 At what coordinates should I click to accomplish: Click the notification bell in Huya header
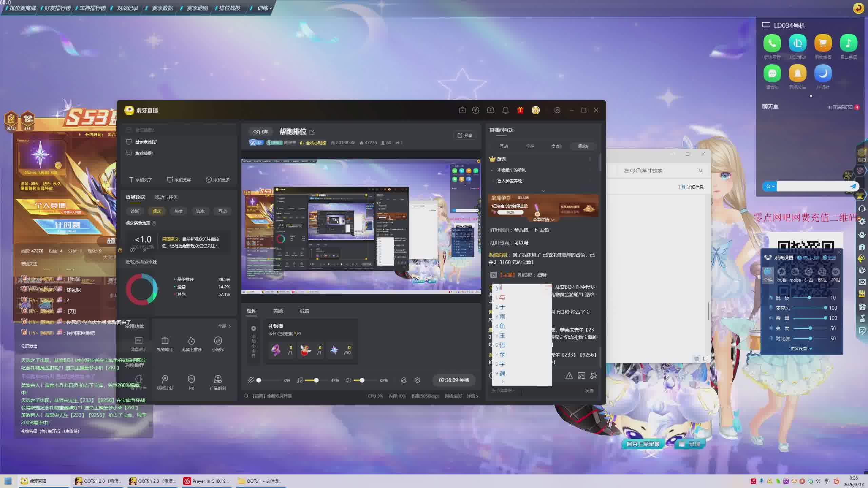505,110
